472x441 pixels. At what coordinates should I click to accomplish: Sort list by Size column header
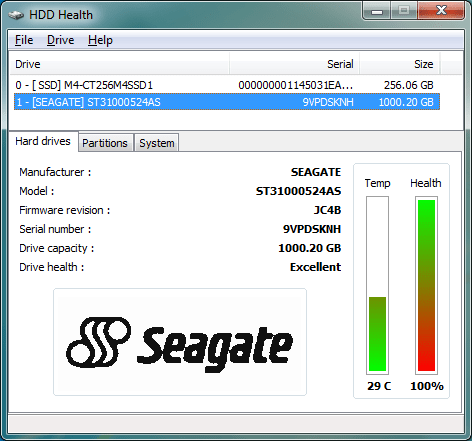point(400,64)
